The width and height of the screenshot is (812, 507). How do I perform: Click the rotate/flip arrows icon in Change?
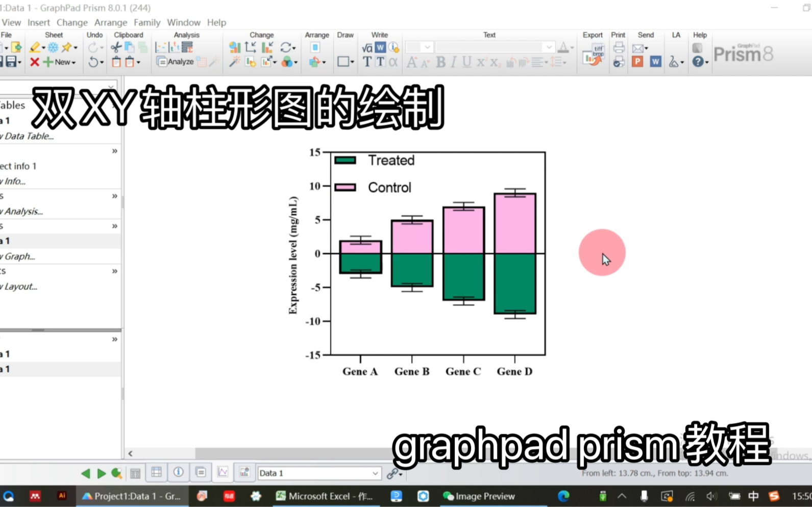(286, 47)
